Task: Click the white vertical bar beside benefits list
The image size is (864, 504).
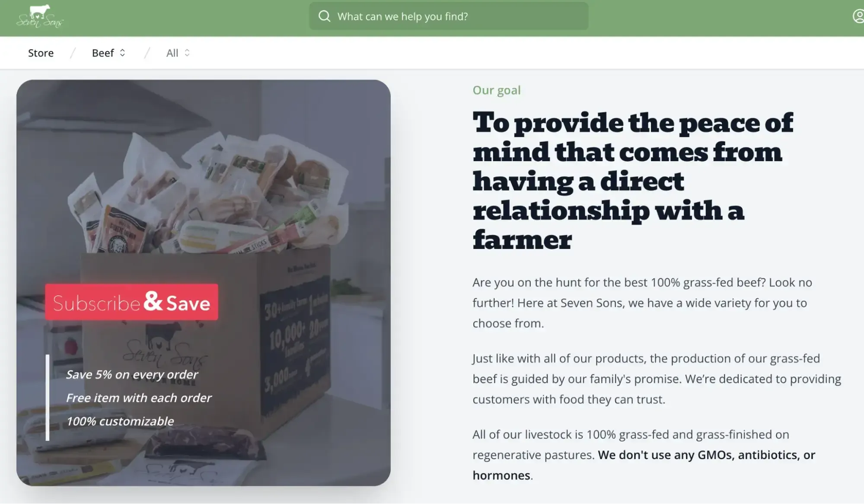Action: (x=48, y=398)
